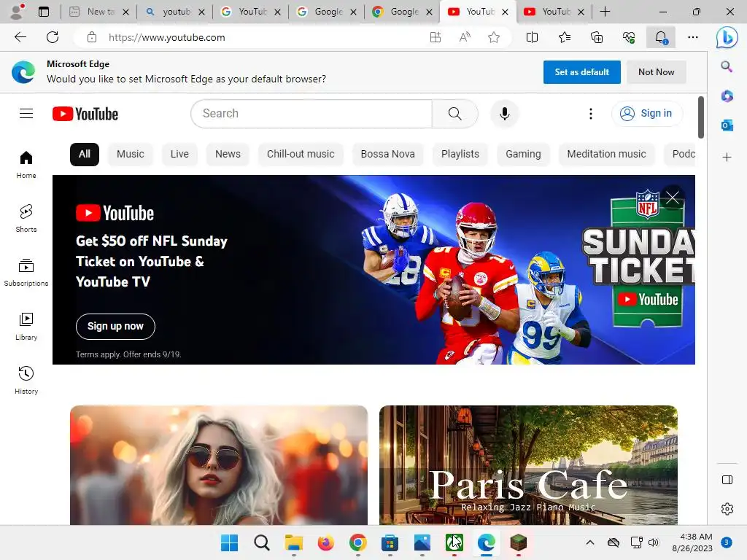
Task: Click the search magnifier button on YouTube
Action: pos(454,113)
